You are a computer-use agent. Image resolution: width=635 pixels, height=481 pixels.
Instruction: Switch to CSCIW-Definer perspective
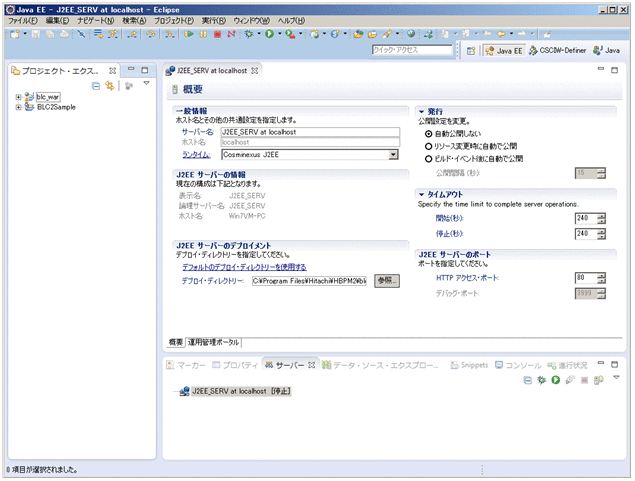click(x=559, y=49)
